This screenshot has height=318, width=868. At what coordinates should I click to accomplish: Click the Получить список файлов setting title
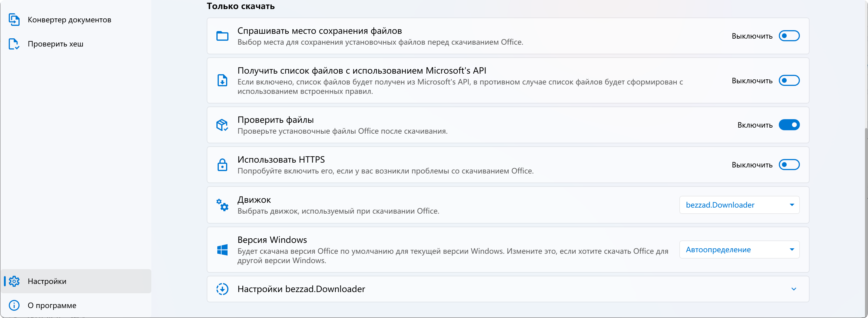click(362, 71)
